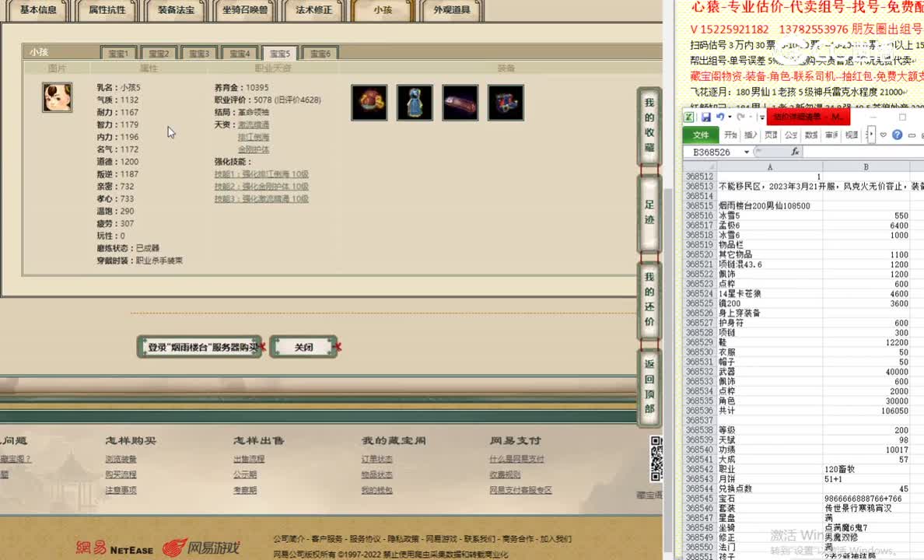Click the 关闭 button
The height and width of the screenshot is (560, 924).
[x=304, y=346]
